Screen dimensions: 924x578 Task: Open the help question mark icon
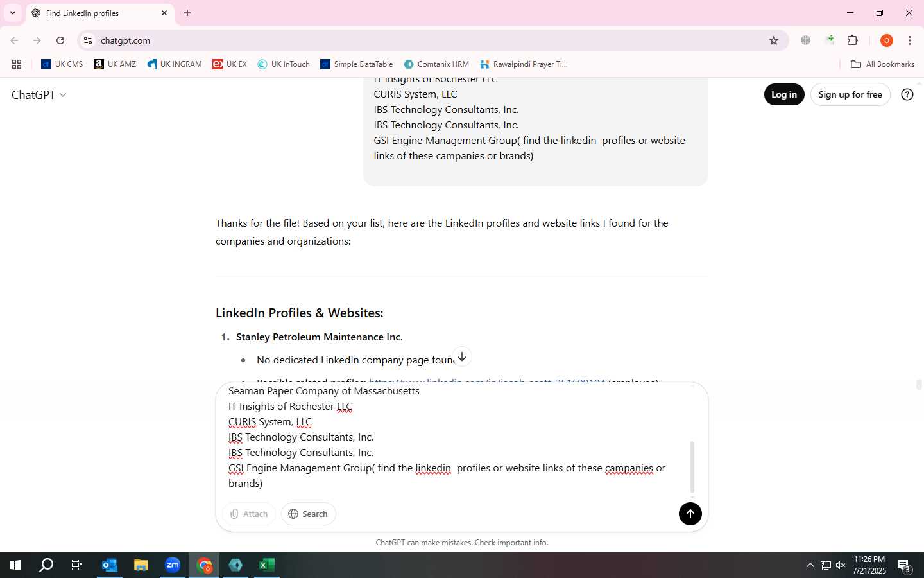click(x=907, y=94)
